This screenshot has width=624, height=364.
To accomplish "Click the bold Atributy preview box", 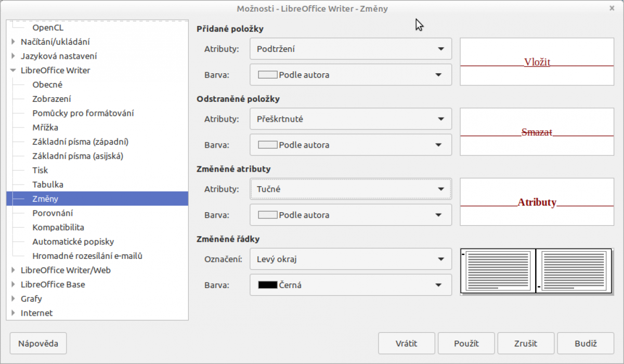I will [x=537, y=202].
